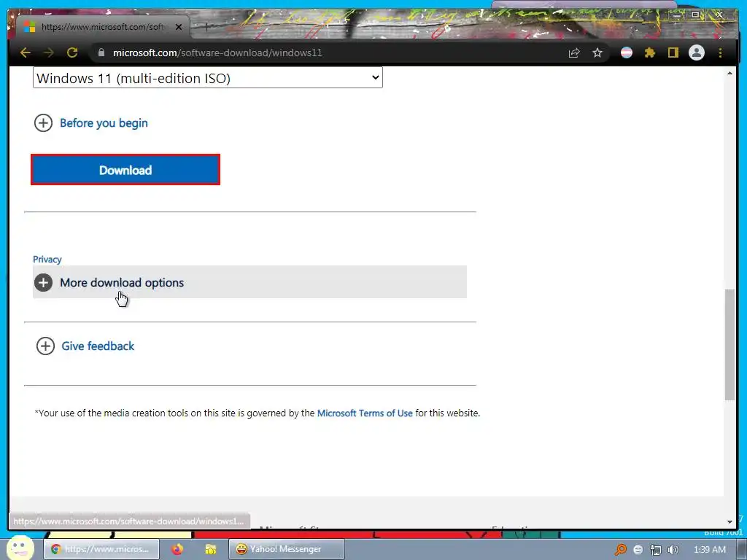Image resolution: width=747 pixels, height=560 pixels.
Task: Go back using browser back arrow
Action: point(26,52)
